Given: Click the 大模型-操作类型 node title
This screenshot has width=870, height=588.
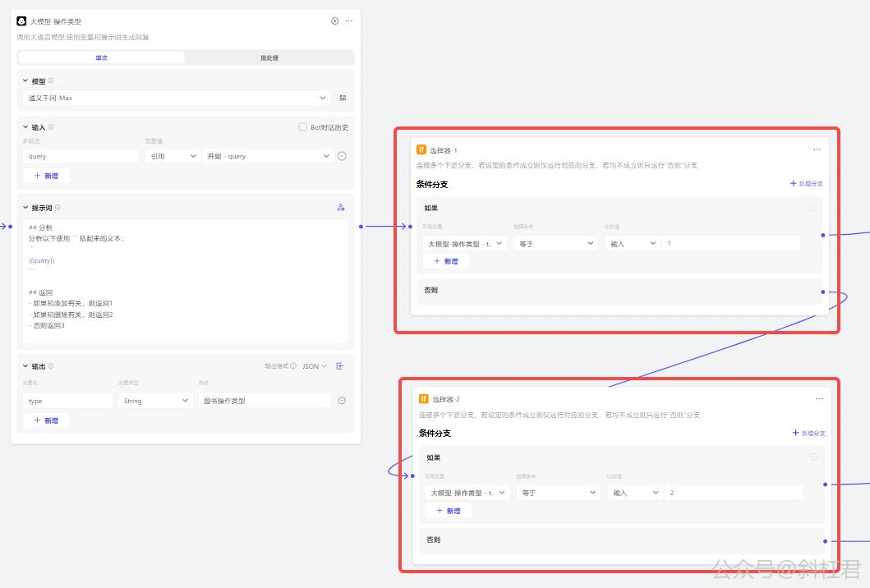Looking at the screenshot, I should click(56, 21).
